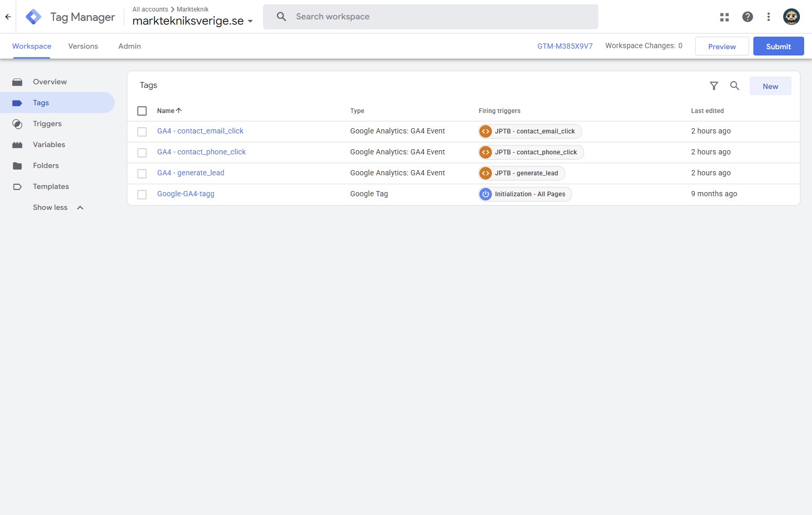The image size is (812, 515).
Task: Click the 9 months ago cell
Action: coord(714,194)
